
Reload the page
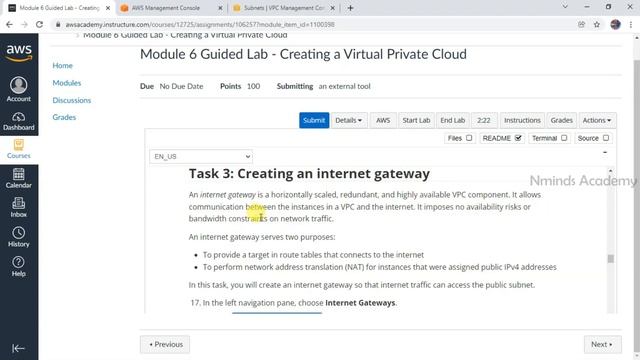(x=40, y=24)
